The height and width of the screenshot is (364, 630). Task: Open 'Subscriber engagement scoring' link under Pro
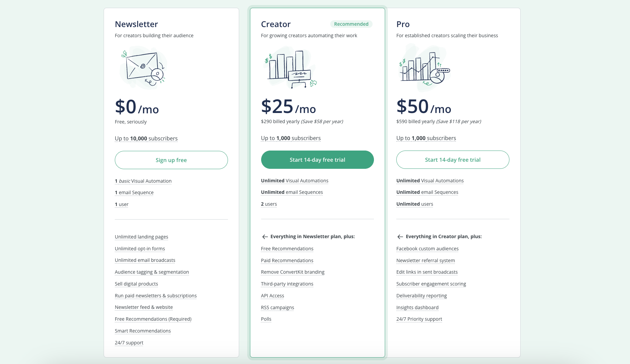click(x=431, y=284)
